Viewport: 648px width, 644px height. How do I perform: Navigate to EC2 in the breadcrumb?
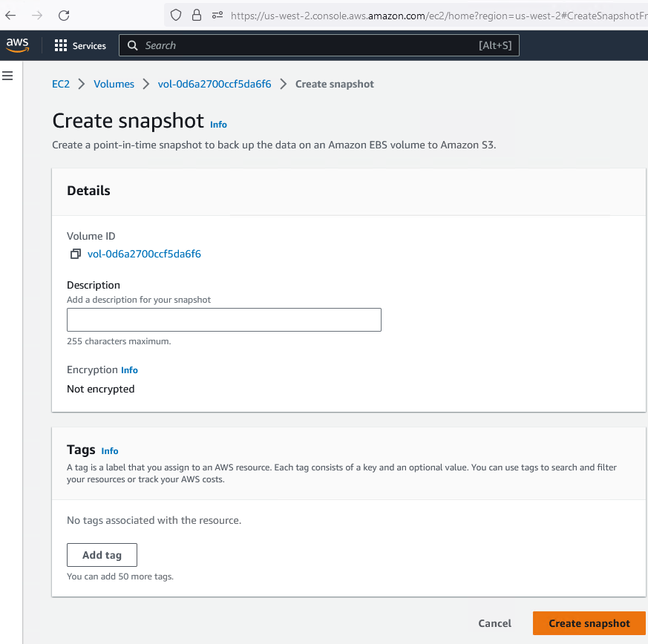tap(61, 85)
